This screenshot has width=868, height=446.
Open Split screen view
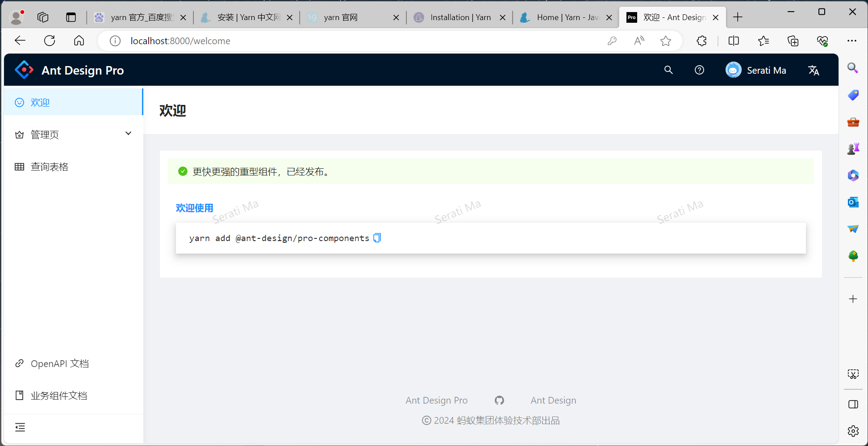pyautogui.click(x=734, y=41)
